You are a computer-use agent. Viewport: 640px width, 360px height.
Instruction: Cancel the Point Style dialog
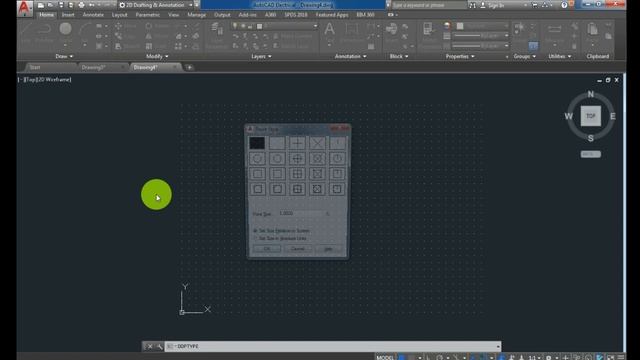point(298,249)
